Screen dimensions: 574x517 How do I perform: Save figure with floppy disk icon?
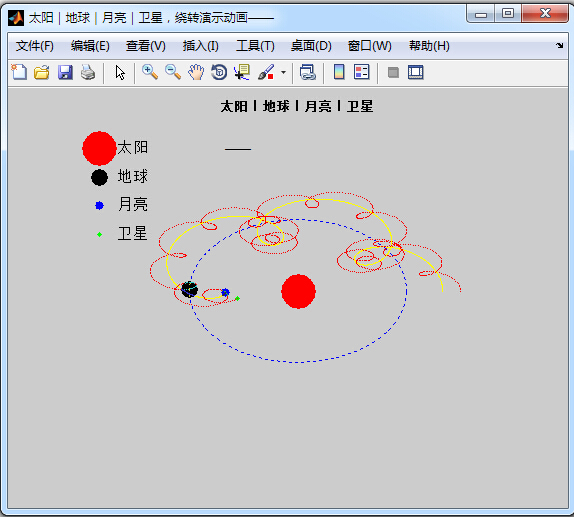click(65, 72)
